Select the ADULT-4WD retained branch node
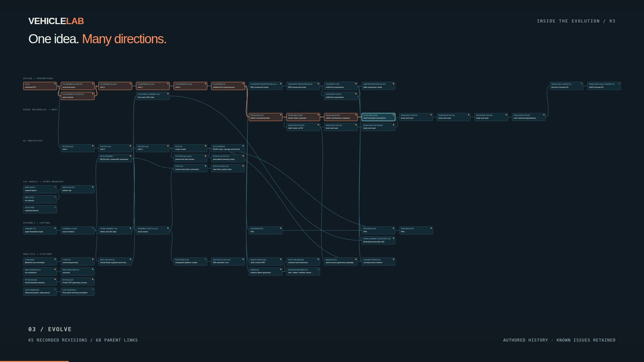Image resolution: width=644 pixels, height=362 pixels. pyautogui.click(x=40, y=209)
